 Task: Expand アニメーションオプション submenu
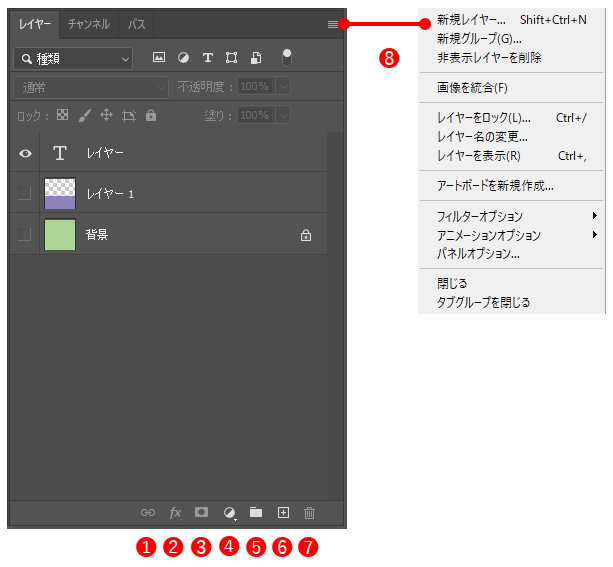[x=511, y=235]
